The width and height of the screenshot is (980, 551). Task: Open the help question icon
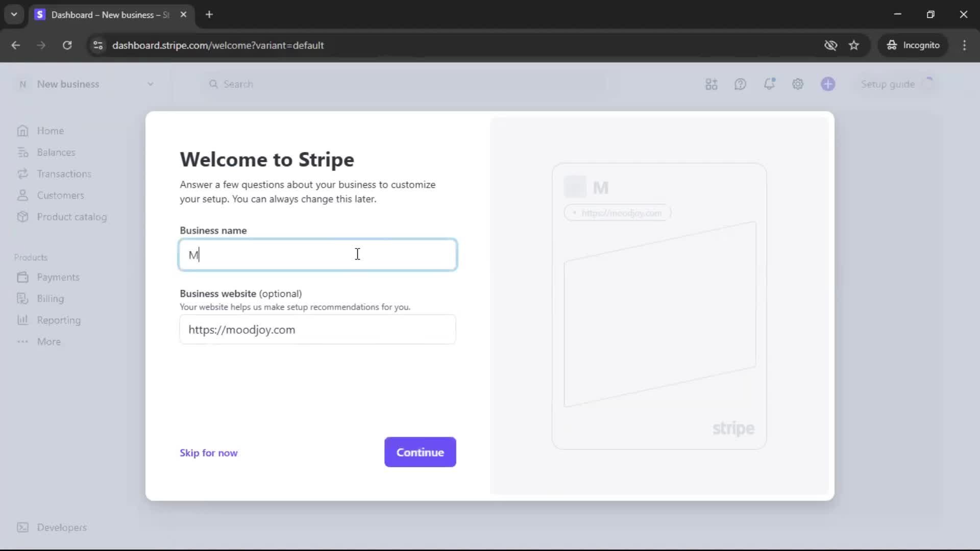pos(740,84)
